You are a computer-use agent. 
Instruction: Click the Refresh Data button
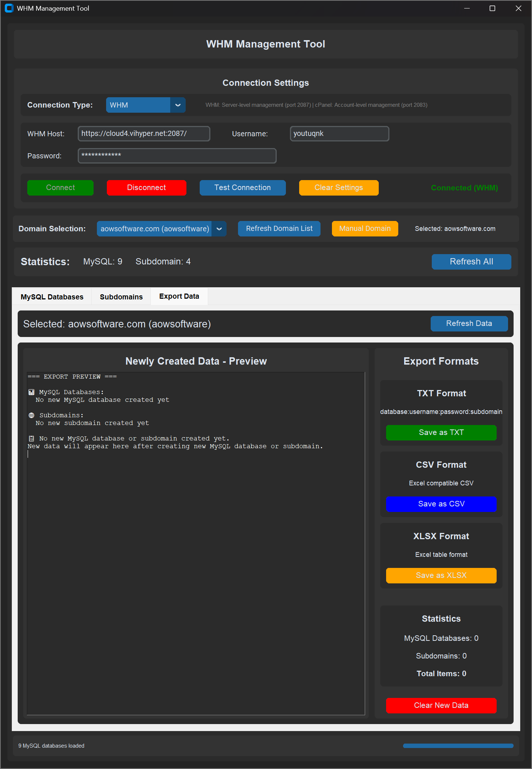coord(469,324)
